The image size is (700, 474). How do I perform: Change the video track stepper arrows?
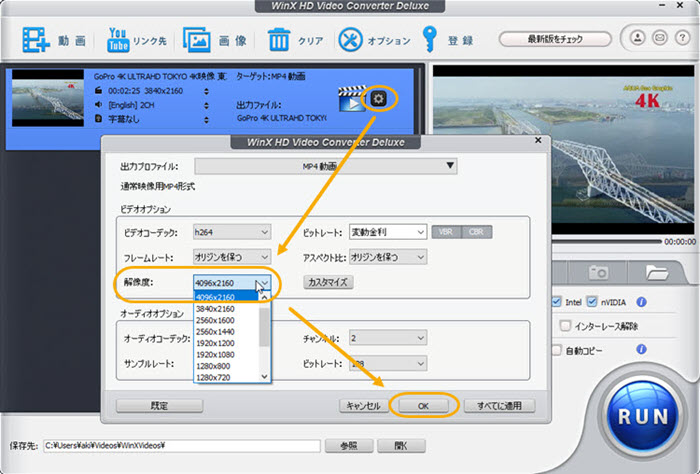206,91
